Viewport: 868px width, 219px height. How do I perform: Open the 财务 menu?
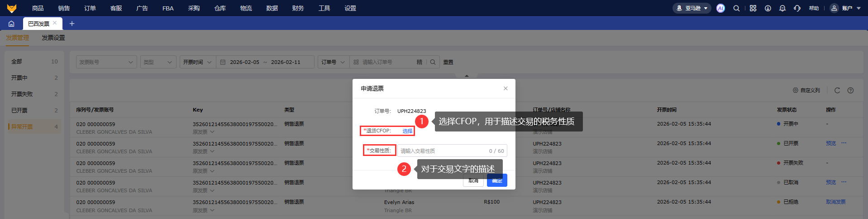[x=298, y=8]
